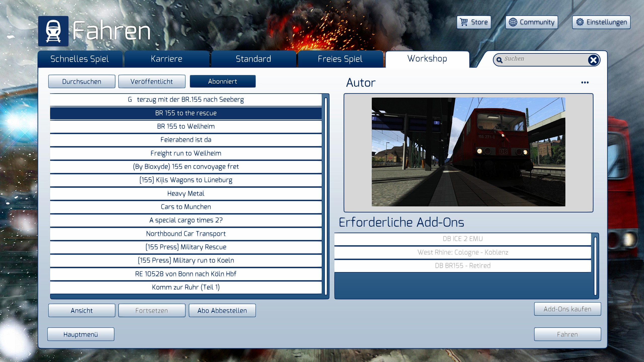Click the Add-Ons list scrollbar

[595, 266]
